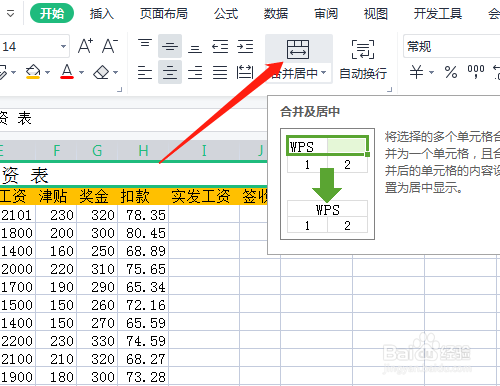500x386 pixels.
Task: Select cell containing 2000
Action: [17, 269]
